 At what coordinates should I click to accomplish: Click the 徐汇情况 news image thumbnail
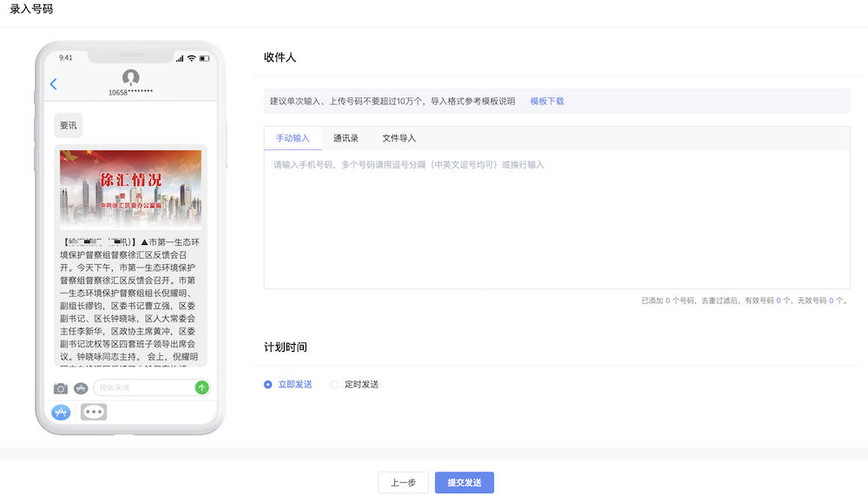(129, 186)
